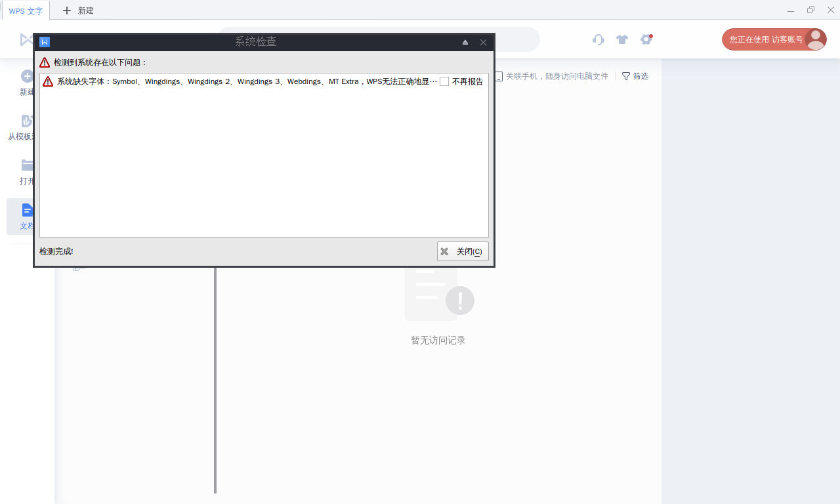
Task: Click the 检测到系统存在以下问题 heading text
Action: click(100, 62)
